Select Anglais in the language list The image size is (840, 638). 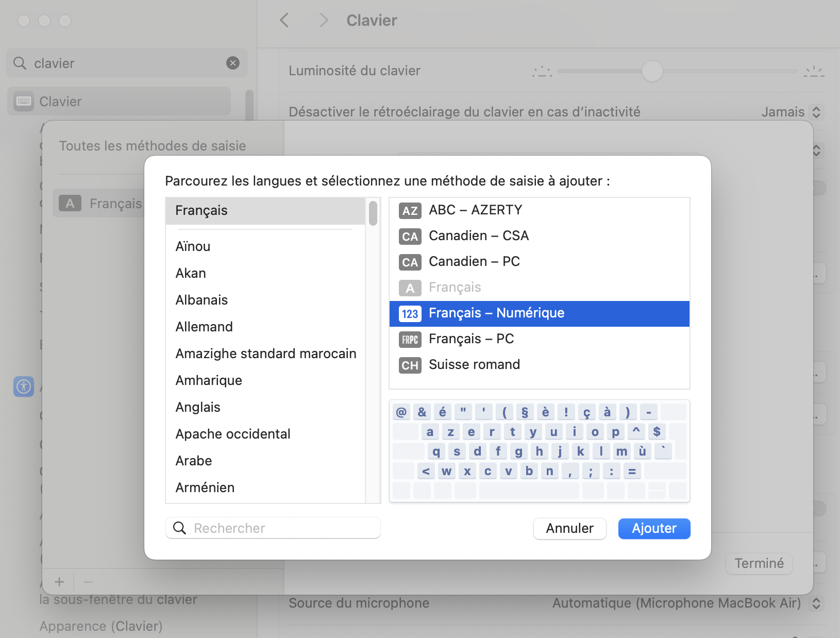(198, 407)
